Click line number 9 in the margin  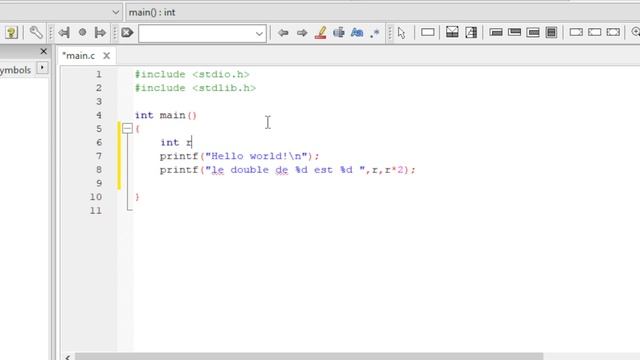[x=99, y=183]
